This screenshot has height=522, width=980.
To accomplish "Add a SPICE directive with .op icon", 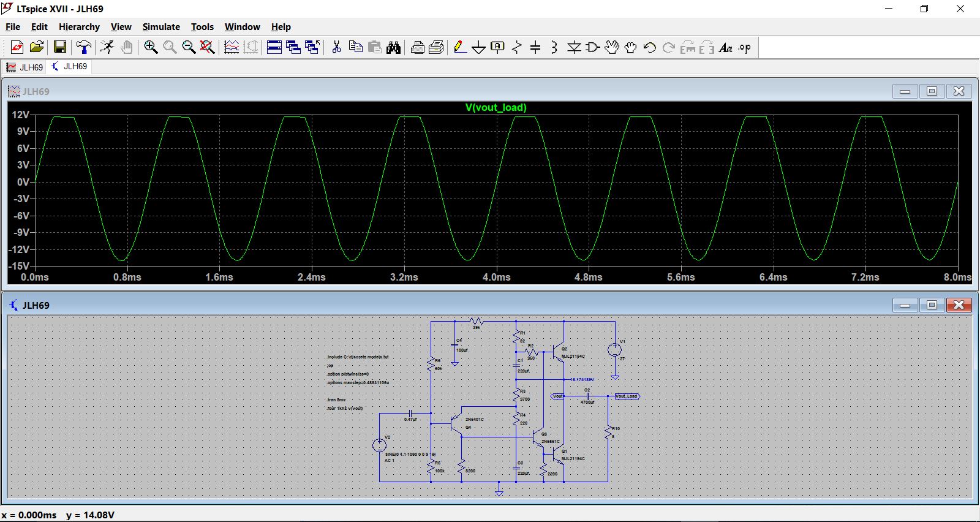I will tap(745, 47).
